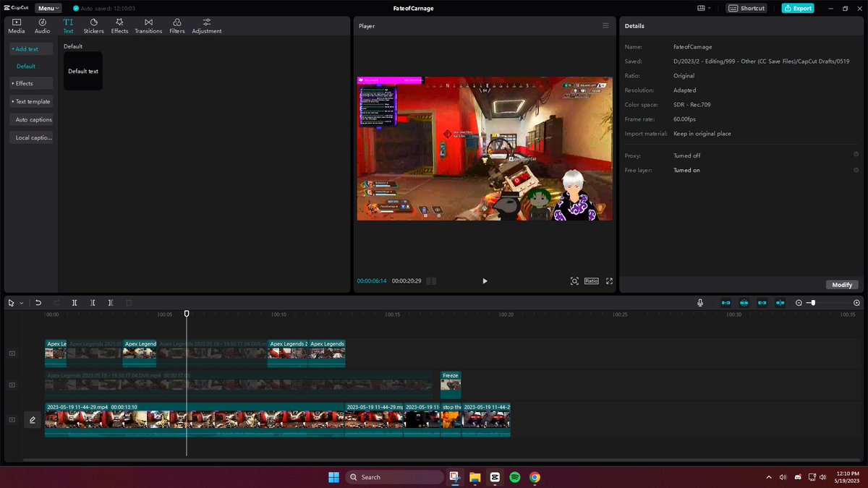868x488 pixels.
Task: Select the 'stop the' clip on timeline
Action: click(451, 420)
